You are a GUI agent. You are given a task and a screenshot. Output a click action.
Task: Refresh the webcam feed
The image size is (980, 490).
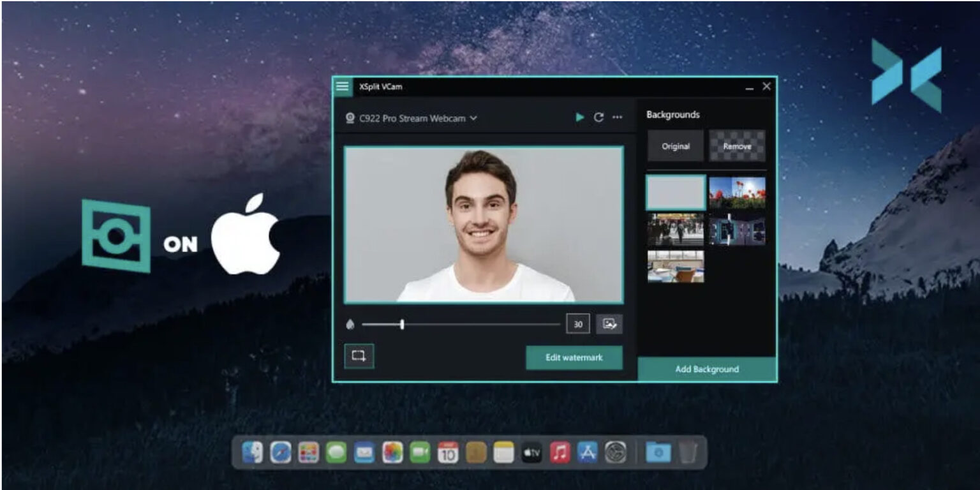pyautogui.click(x=598, y=117)
